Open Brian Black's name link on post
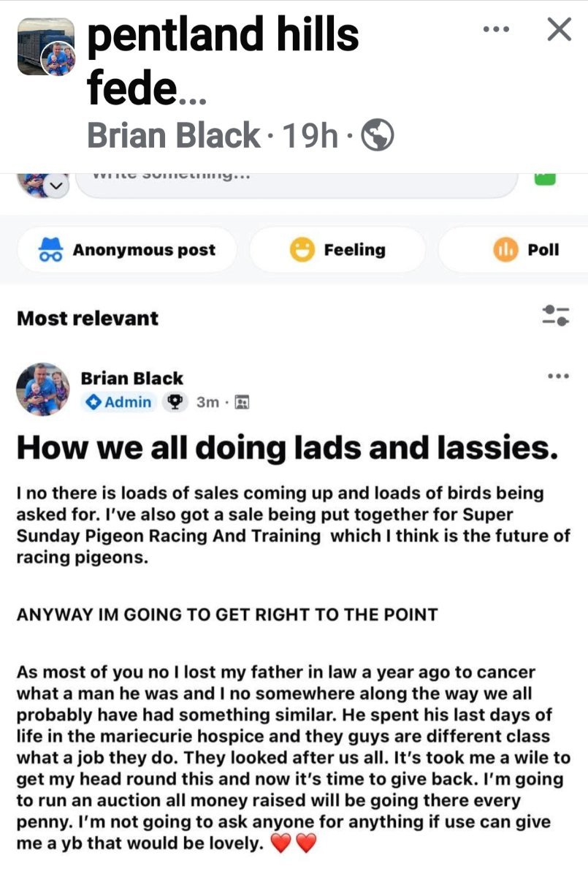This screenshot has width=588, height=877. point(131,379)
